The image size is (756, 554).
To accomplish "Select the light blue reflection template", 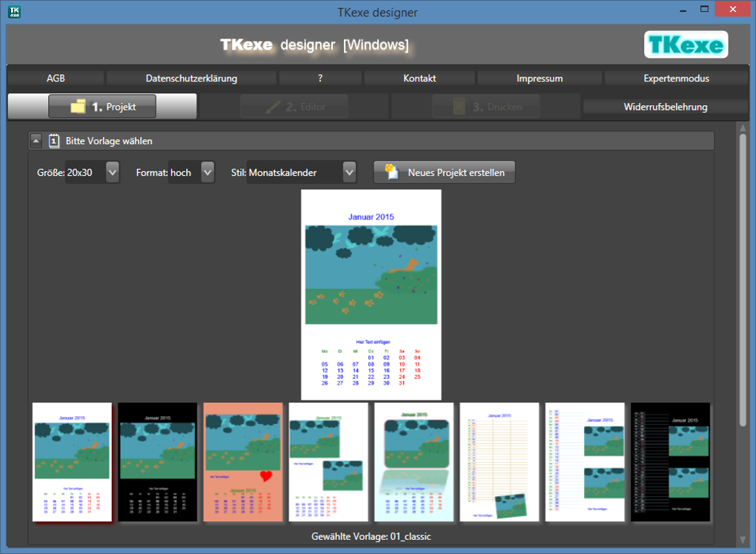I will pos(414,462).
